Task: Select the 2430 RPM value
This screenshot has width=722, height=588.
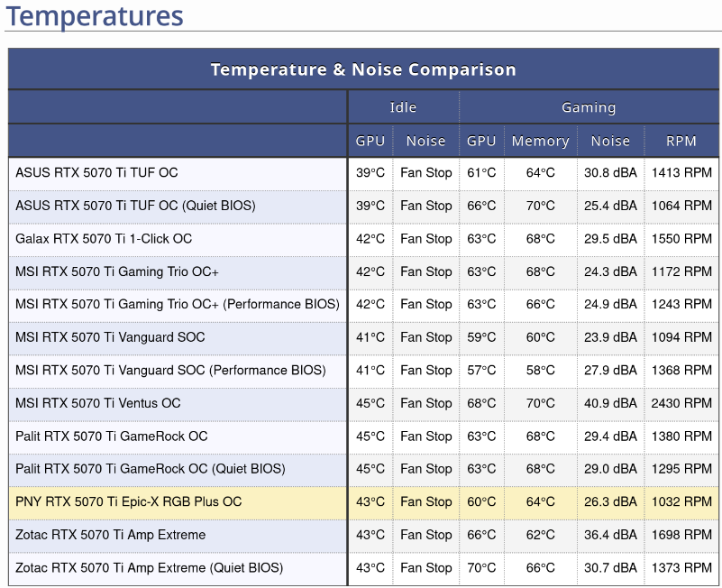Action: coord(681,403)
